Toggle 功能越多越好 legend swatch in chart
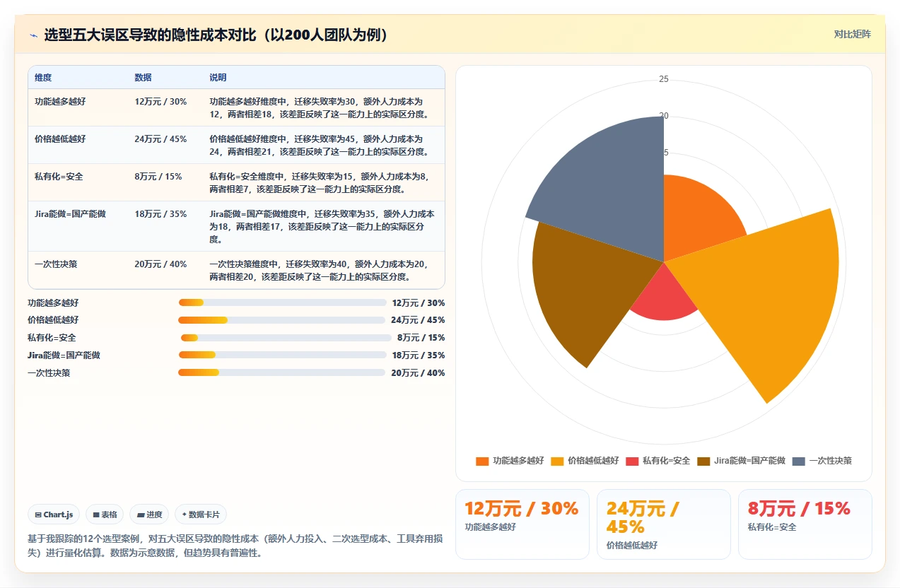Screen dimensions: 900x588 (482, 461)
